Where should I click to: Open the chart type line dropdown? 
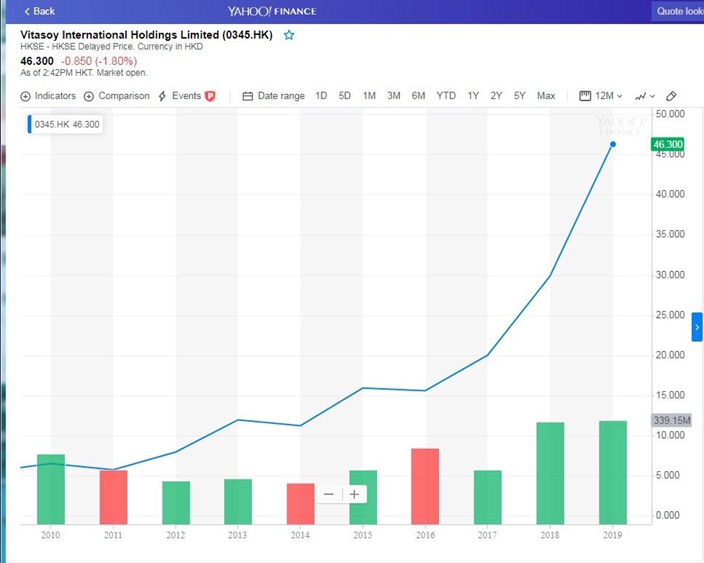644,96
